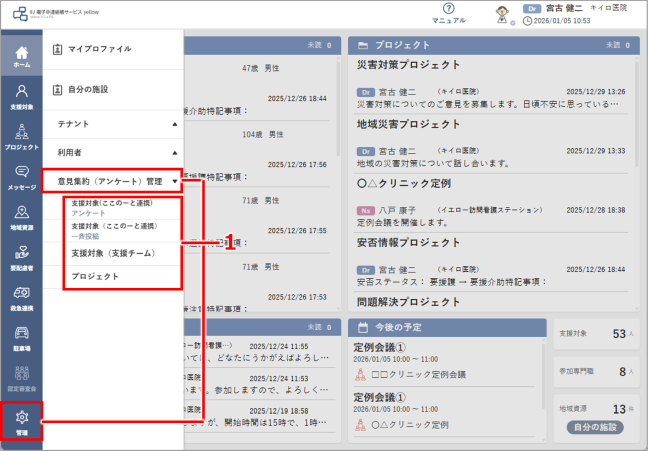Click the 管理 gear icon
The image size is (648, 451).
click(x=21, y=421)
